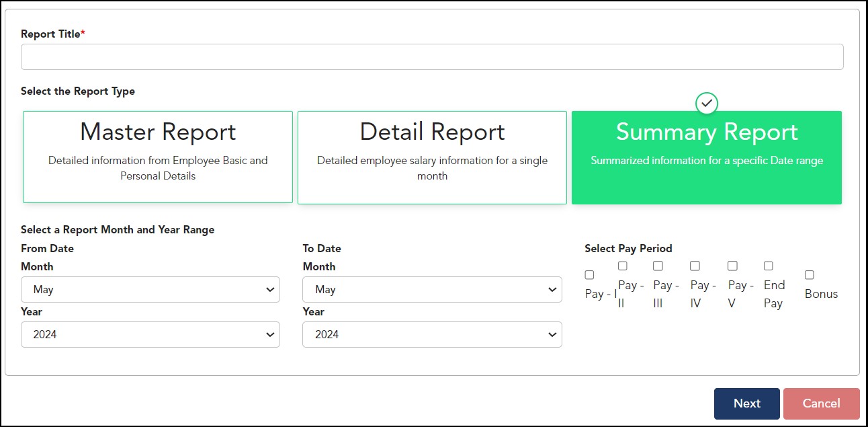Click the green checkmark icon above Summary Report
Viewport: 868px width, 427px height.
tap(707, 104)
